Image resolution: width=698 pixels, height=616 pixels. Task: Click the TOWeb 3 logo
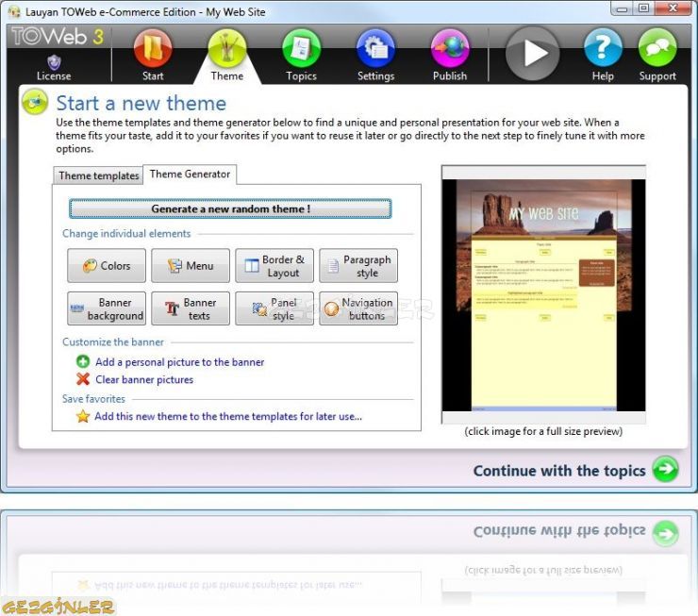[x=58, y=37]
